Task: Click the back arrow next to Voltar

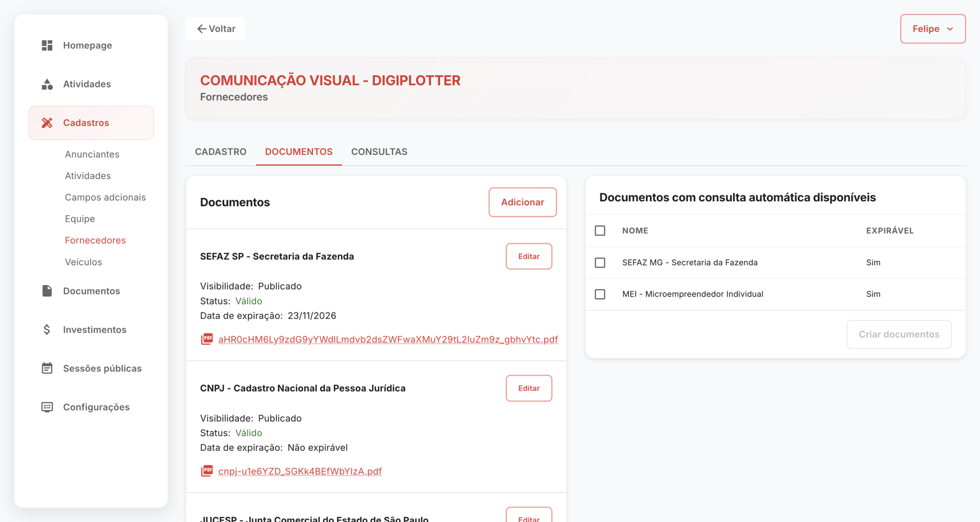Action: tap(201, 29)
